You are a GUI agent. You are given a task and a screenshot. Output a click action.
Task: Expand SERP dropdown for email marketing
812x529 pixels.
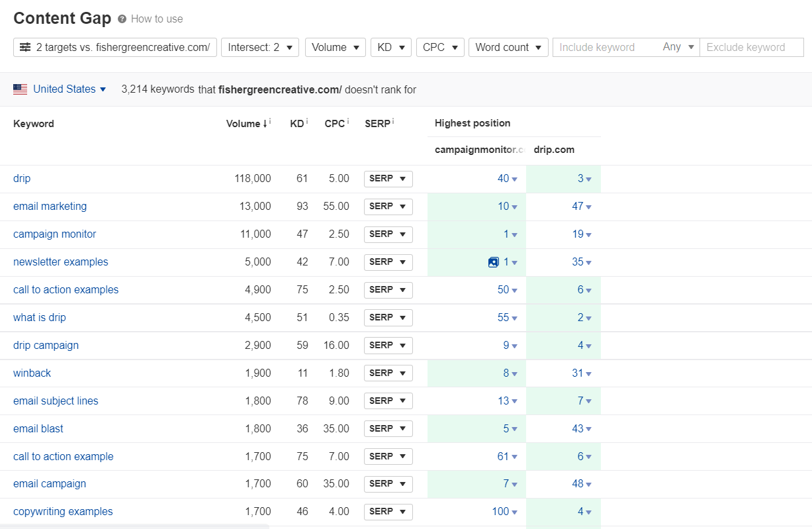(388, 207)
